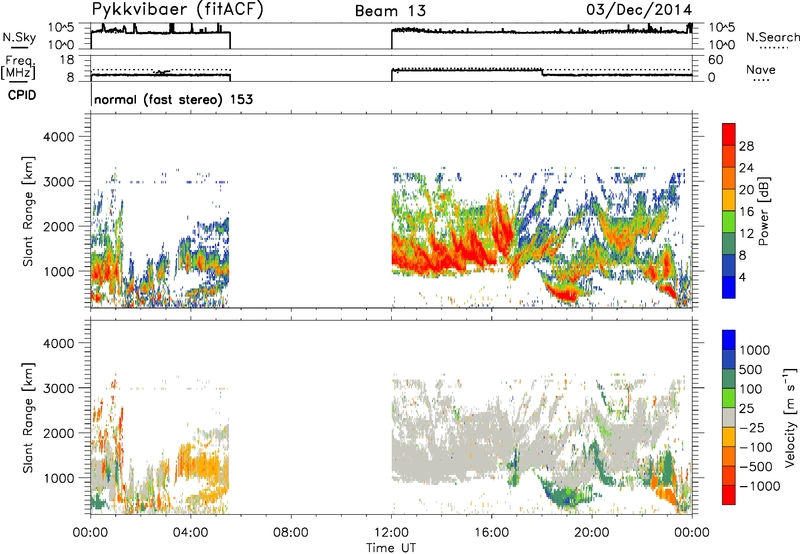Click the orange band in velocity colorbar
Image resolution: width=800 pixels, height=554 pixels.
tap(729, 456)
